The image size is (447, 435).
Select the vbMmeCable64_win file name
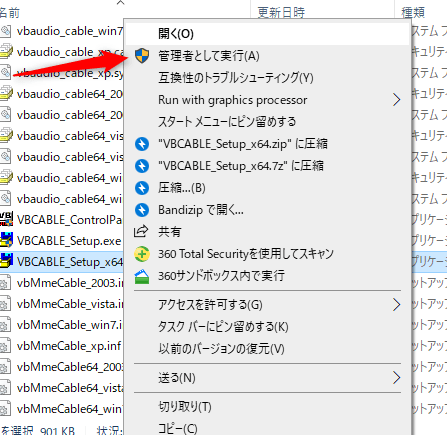pos(70,409)
